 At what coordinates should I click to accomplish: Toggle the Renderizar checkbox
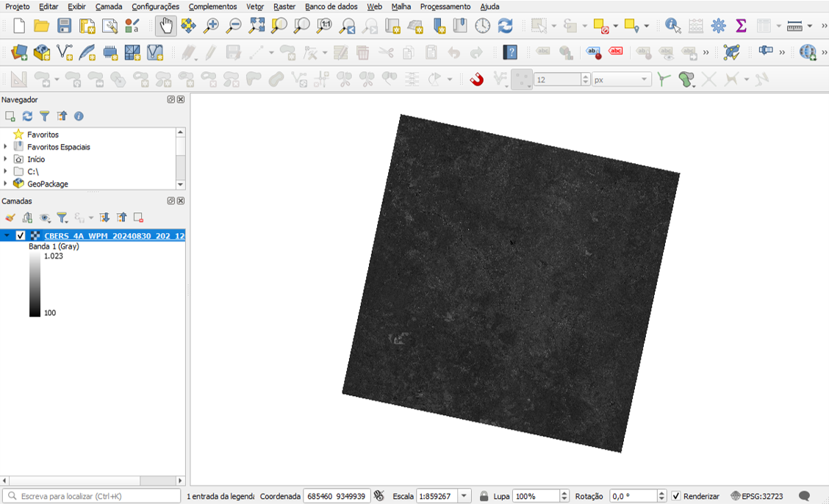click(676, 497)
